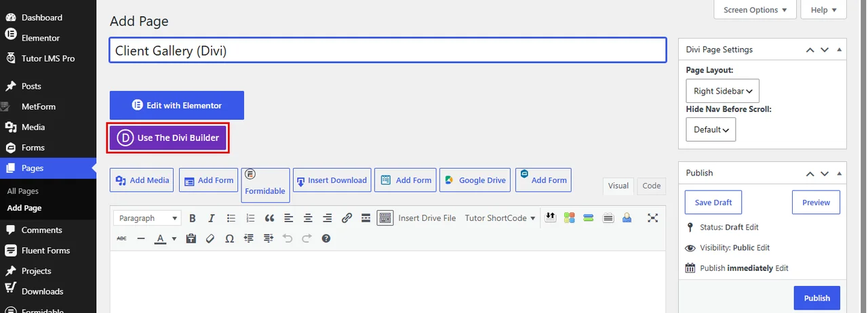Click the text color 'A' button
The width and height of the screenshot is (868, 313).
pyautogui.click(x=160, y=238)
